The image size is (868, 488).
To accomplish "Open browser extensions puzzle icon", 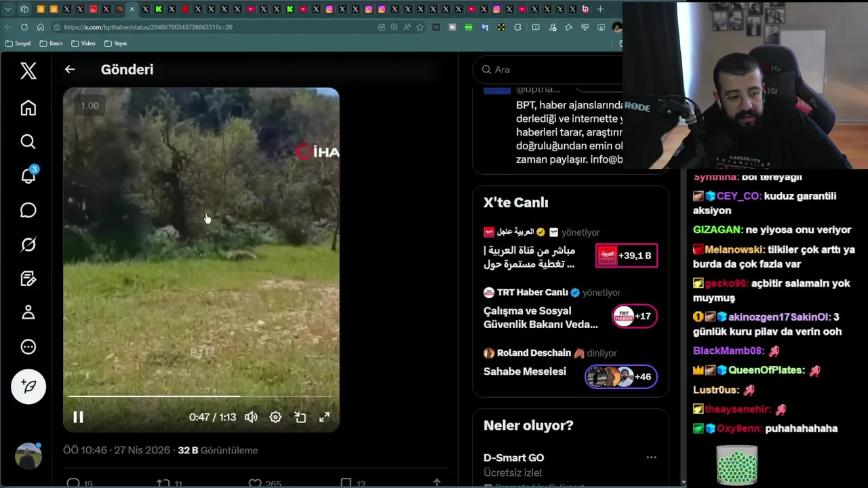I will click(517, 27).
